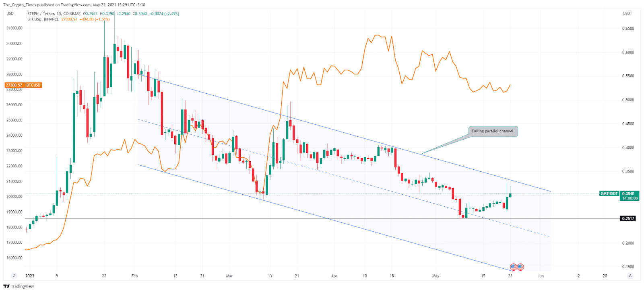Click the BTCUSD, BINANCE legend title
The height and width of the screenshot is (292, 644).
pyautogui.click(x=43, y=19)
